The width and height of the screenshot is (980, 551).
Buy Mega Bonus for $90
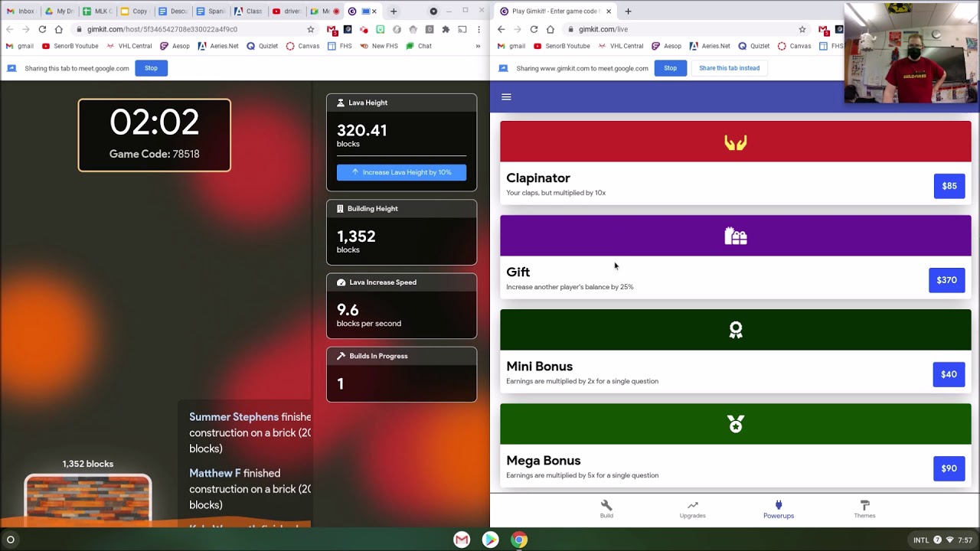click(x=949, y=468)
